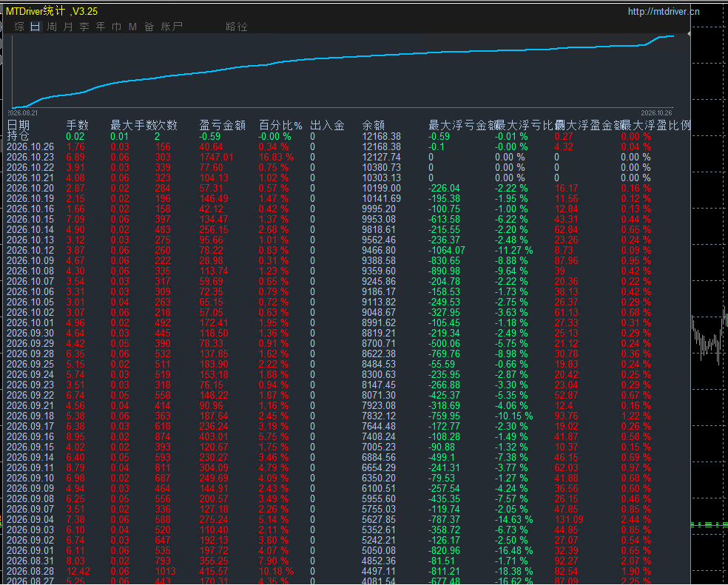
Task: Switch to the M tab
Action: (132, 27)
